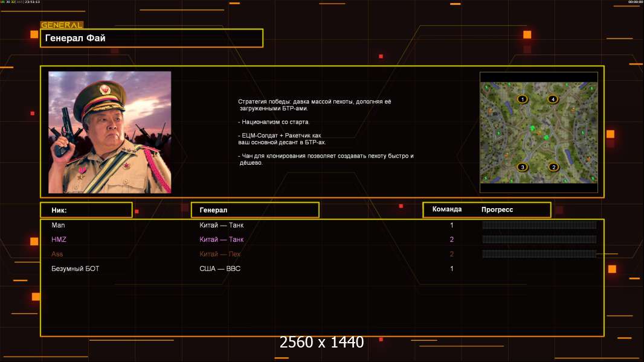Click the progress bar for player Man
The image size is (644, 362).
click(x=539, y=225)
